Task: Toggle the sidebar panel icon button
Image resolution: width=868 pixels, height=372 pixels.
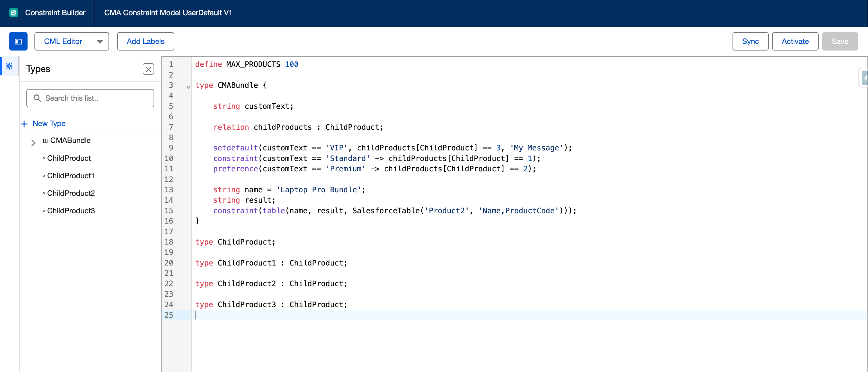Action: 18,41
